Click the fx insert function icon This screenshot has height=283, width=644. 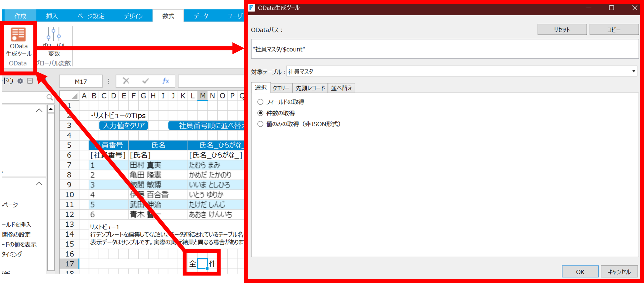pos(166,81)
